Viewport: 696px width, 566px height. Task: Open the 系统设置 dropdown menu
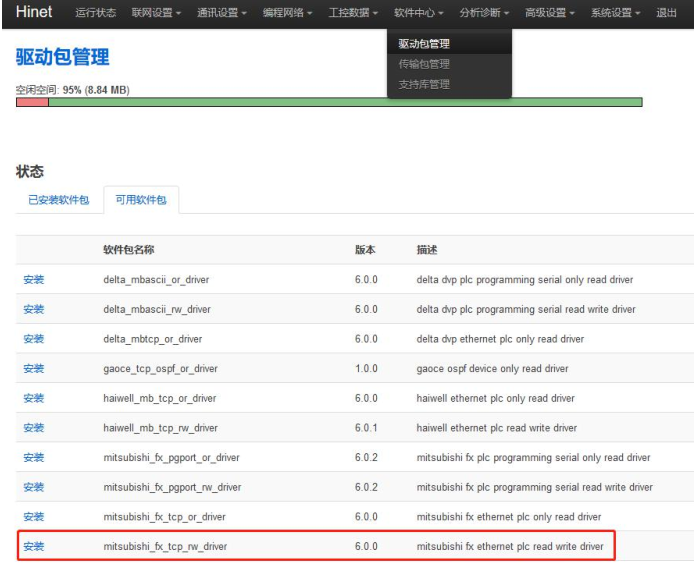click(x=616, y=13)
